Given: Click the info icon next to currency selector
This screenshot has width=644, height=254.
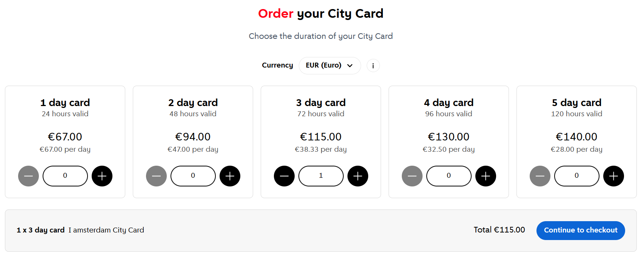Looking at the screenshot, I should [x=373, y=65].
